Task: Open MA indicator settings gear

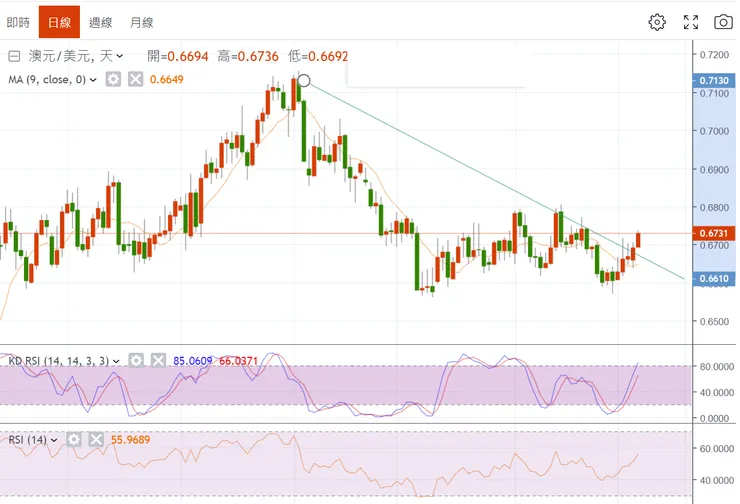Action: point(113,80)
